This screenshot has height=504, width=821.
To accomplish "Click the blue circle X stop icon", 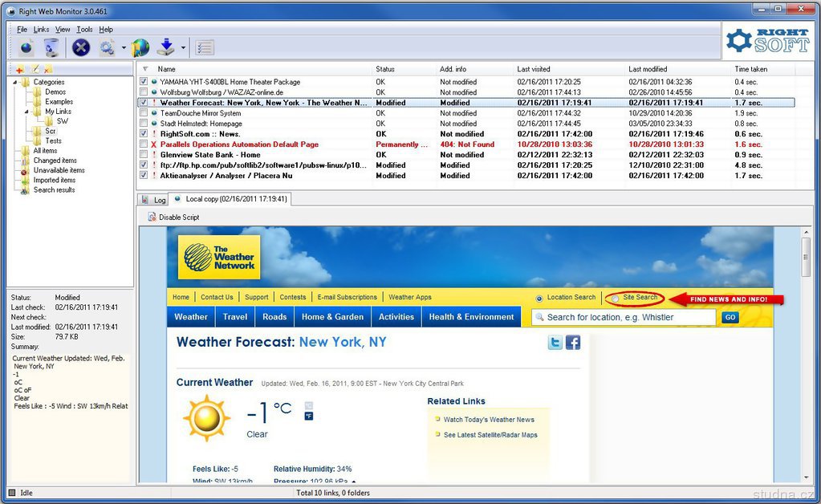I will point(81,47).
